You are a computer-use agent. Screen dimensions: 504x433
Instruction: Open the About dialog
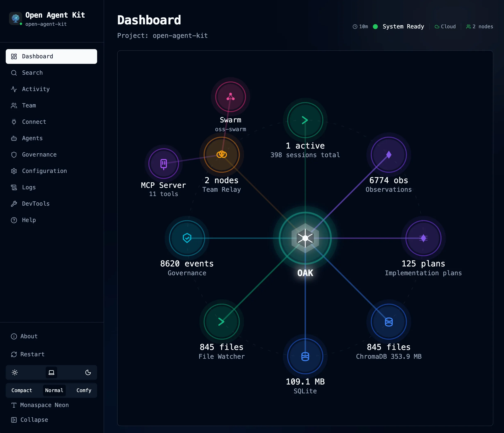28,336
